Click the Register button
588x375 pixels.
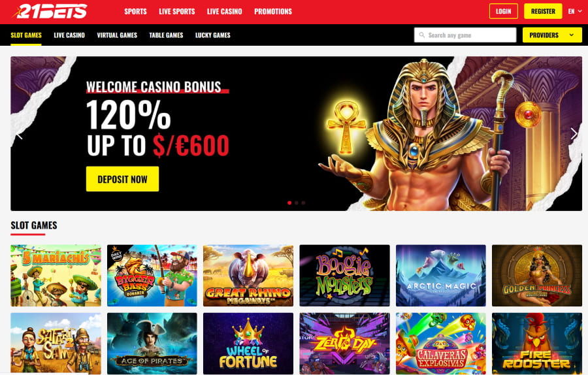(x=543, y=11)
